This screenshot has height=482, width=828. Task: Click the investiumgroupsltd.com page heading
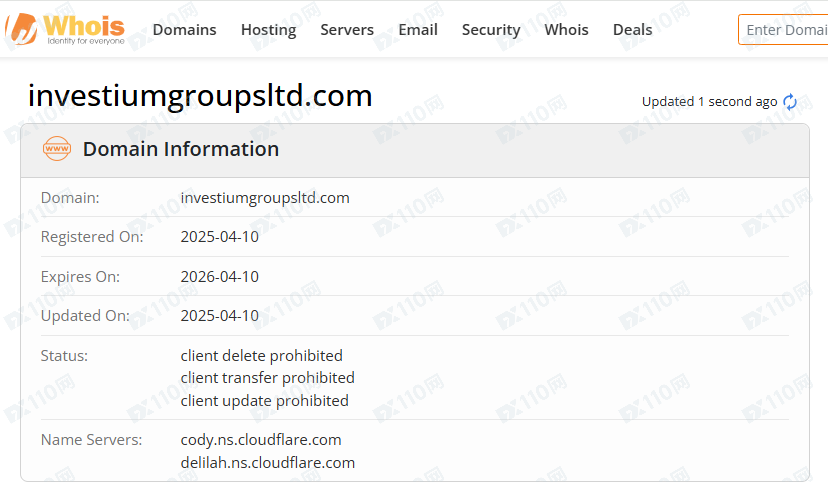click(200, 96)
